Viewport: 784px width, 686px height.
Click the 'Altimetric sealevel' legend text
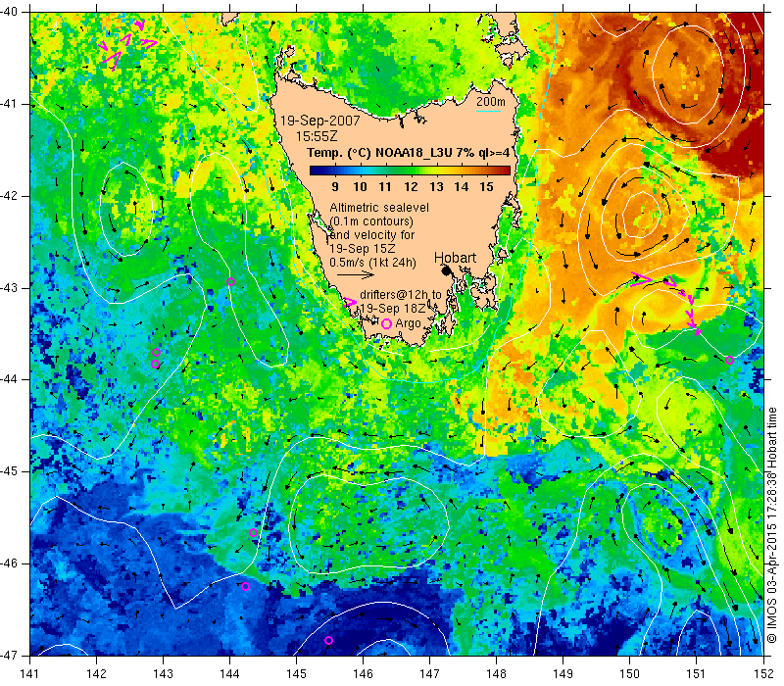tap(379, 208)
